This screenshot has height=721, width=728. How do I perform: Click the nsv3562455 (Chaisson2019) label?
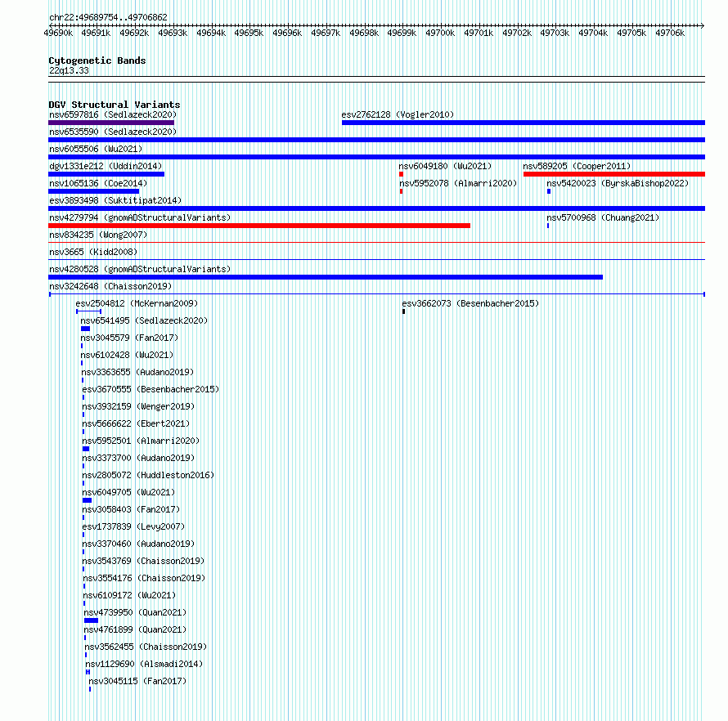pos(146,647)
